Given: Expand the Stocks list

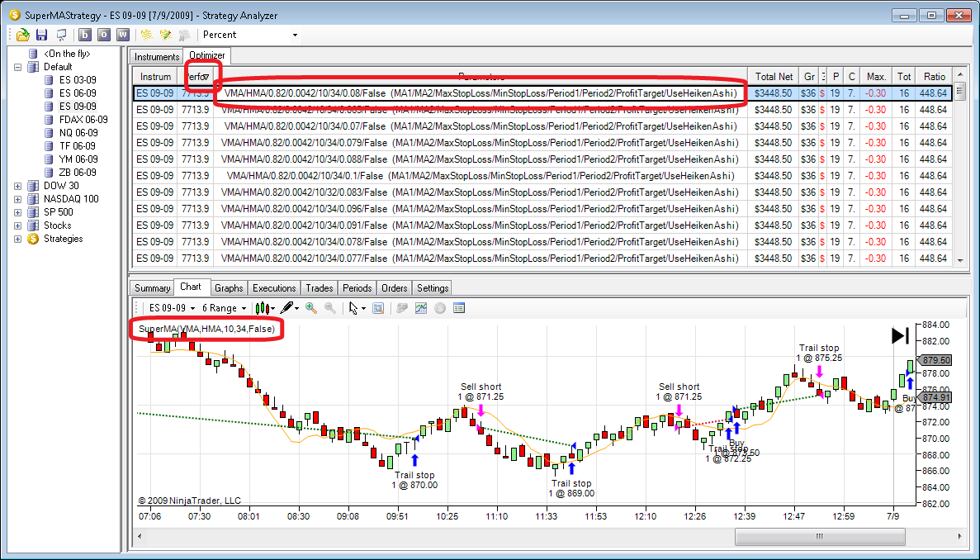Looking at the screenshot, I should (x=17, y=225).
